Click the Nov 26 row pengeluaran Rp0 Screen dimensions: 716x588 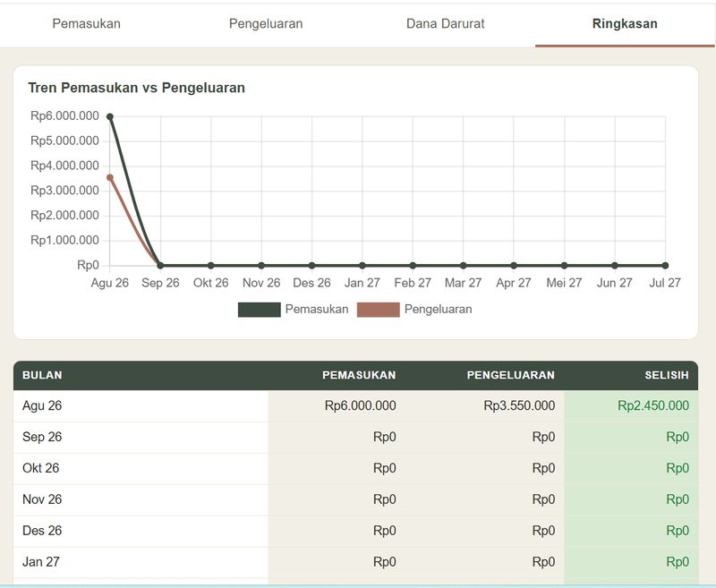tap(543, 499)
